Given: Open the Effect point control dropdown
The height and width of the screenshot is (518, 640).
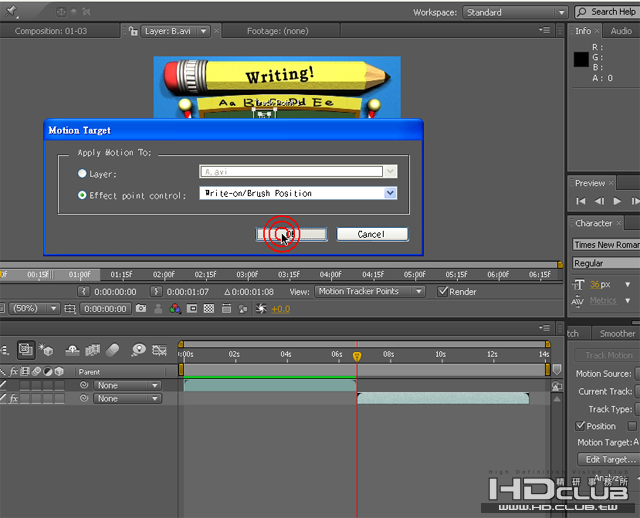Looking at the screenshot, I should point(390,193).
